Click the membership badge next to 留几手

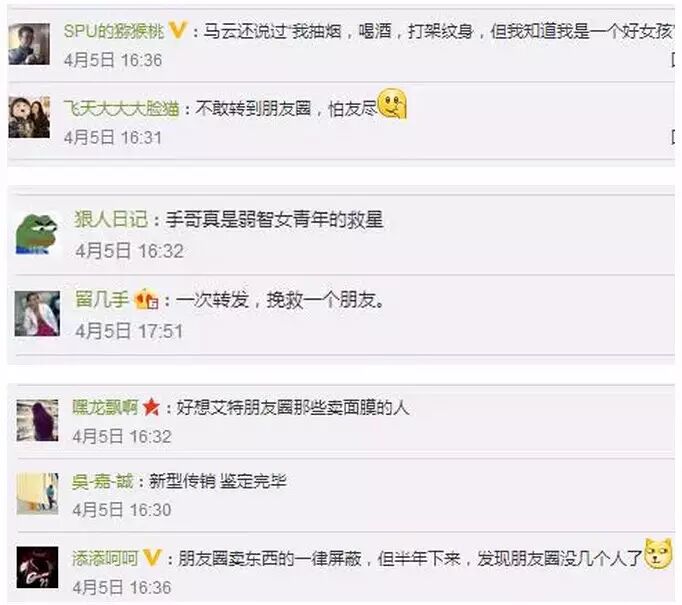tap(146, 300)
